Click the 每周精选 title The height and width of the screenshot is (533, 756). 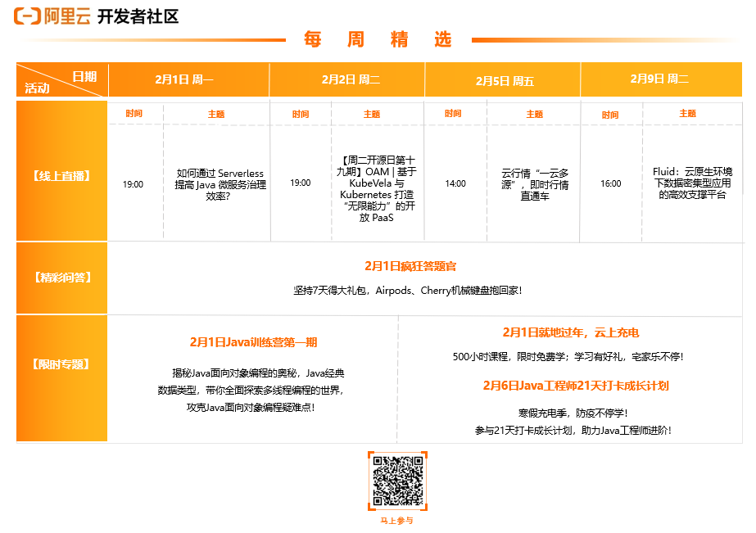coord(378,39)
